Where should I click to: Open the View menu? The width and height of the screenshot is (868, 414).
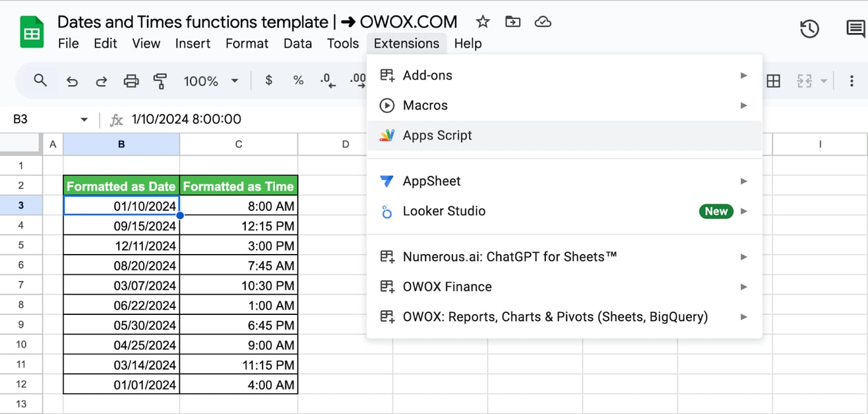click(146, 43)
